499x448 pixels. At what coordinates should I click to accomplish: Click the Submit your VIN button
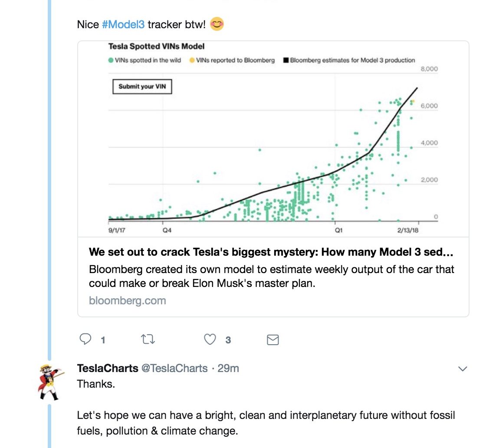[142, 87]
